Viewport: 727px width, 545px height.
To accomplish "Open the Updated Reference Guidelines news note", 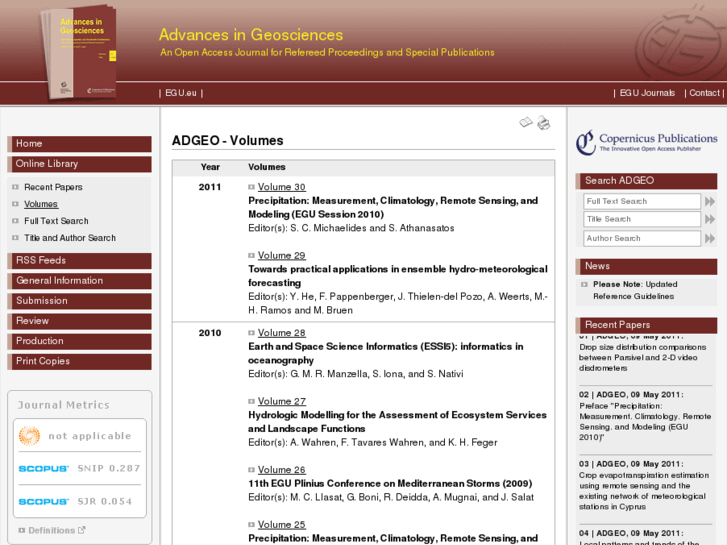I will click(635, 290).
